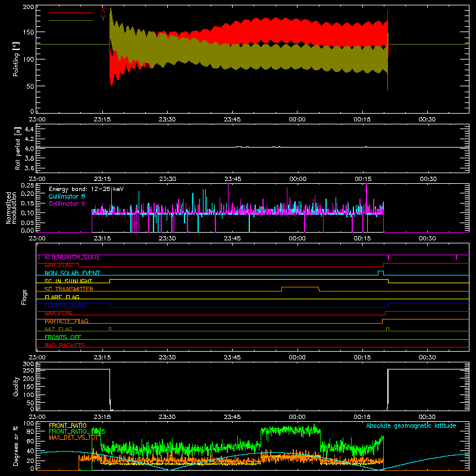The height and width of the screenshot is (476, 476).
Task: Click the ECLIPSE_FLAG label
Action: pyautogui.click(x=65, y=305)
